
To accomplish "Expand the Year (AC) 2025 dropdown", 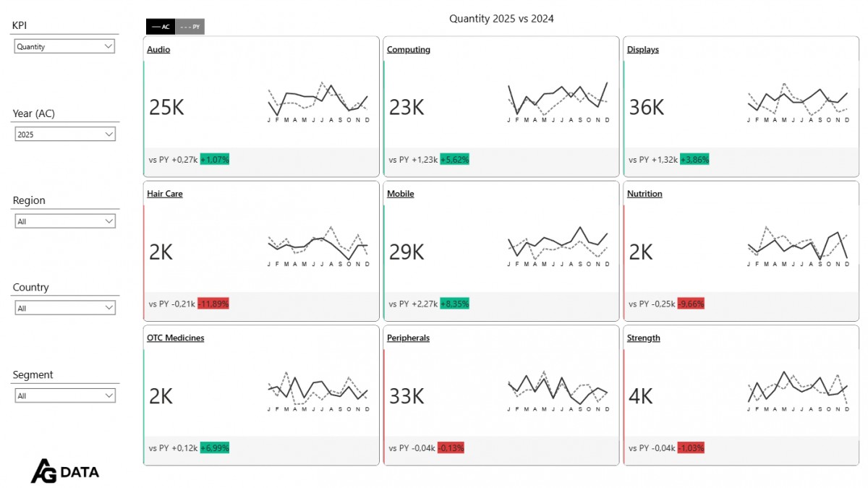I will (65, 134).
